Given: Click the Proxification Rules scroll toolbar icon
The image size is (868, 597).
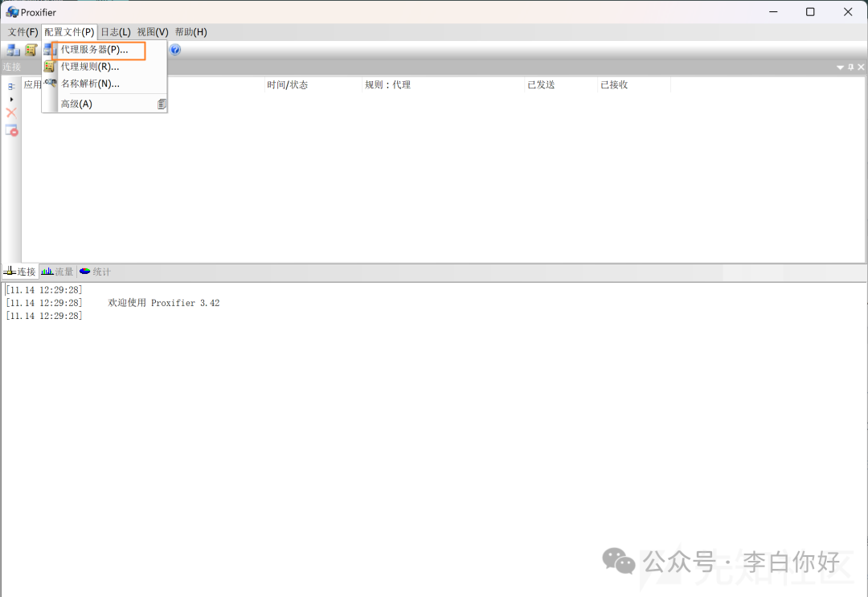Looking at the screenshot, I should coord(31,51).
